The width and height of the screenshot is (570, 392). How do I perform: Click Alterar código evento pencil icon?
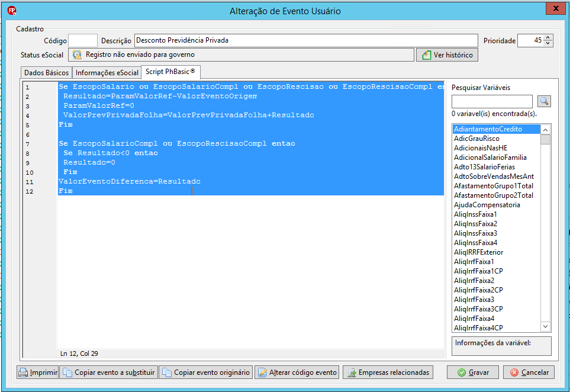point(262,372)
